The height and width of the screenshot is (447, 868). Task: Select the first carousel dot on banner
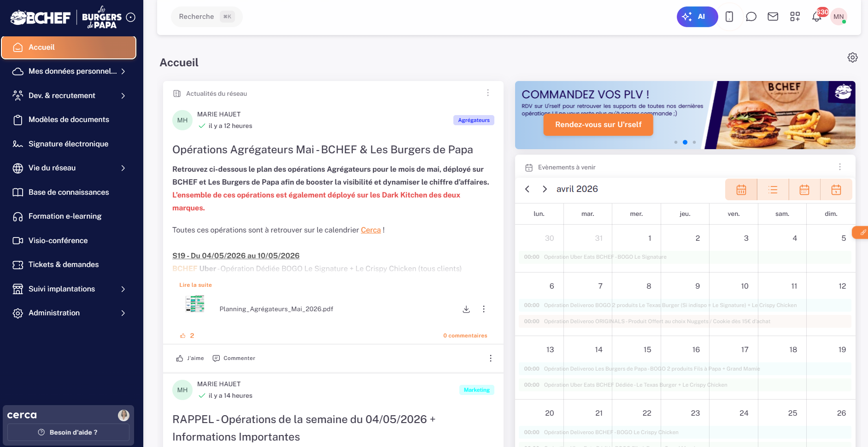(x=676, y=142)
